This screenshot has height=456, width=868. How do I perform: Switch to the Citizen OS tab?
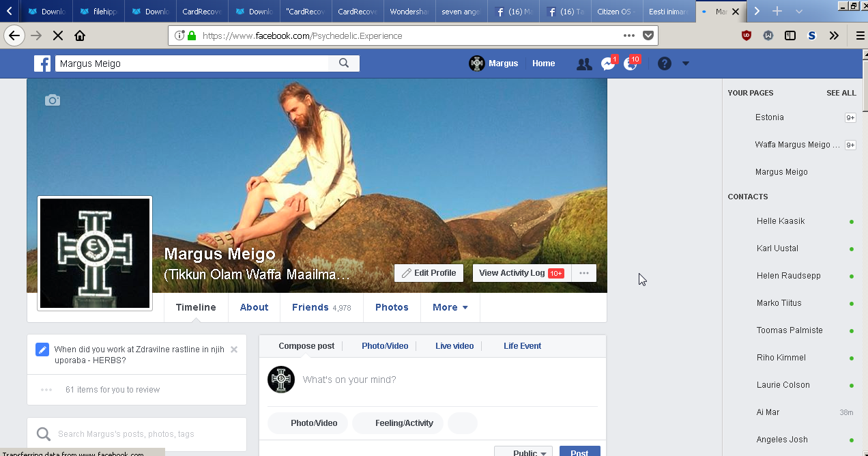coord(617,12)
